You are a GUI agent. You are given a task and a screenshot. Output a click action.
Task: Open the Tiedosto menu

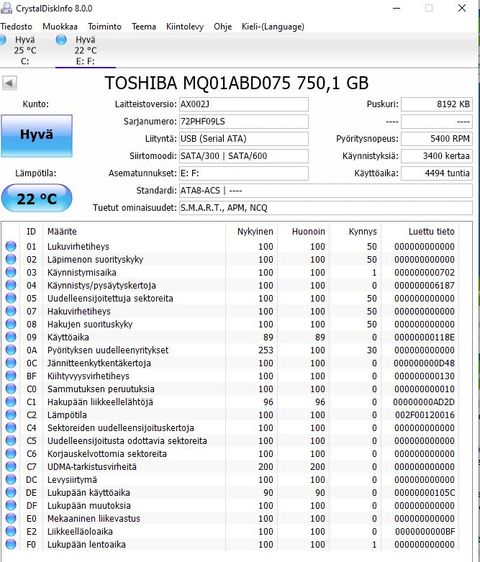tap(16, 27)
